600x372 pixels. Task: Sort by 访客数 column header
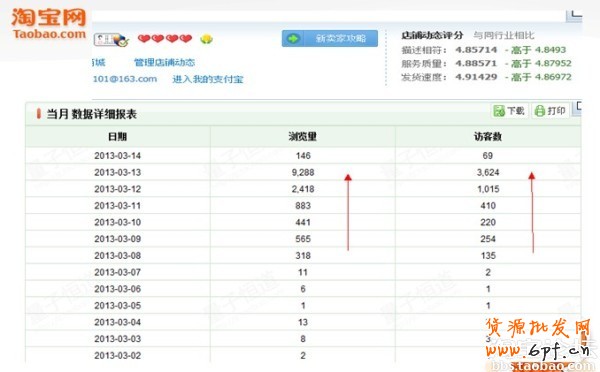click(488, 137)
